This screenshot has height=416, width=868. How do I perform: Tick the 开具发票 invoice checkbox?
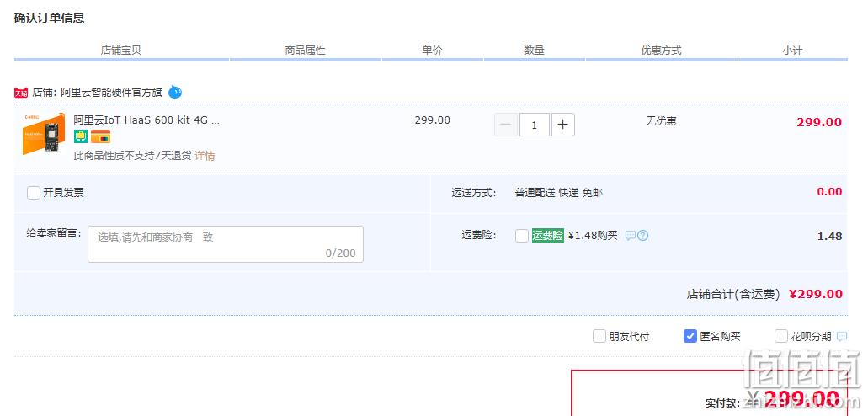(34, 193)
